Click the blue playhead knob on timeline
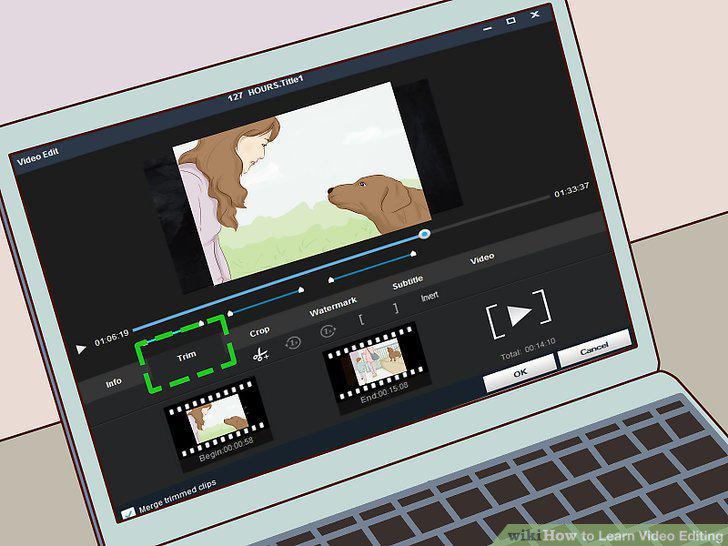 [424, 234]
